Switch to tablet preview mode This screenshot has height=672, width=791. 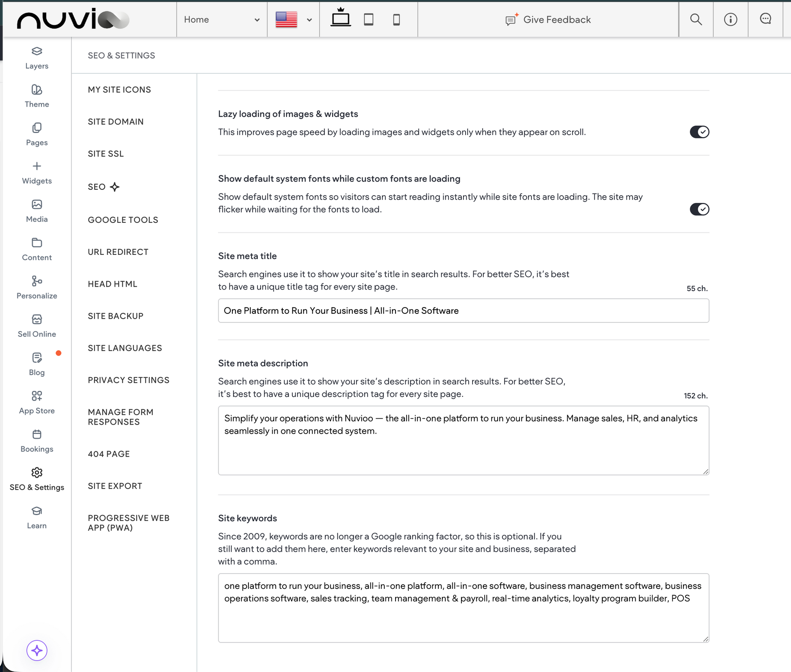[x=369, y=19]
